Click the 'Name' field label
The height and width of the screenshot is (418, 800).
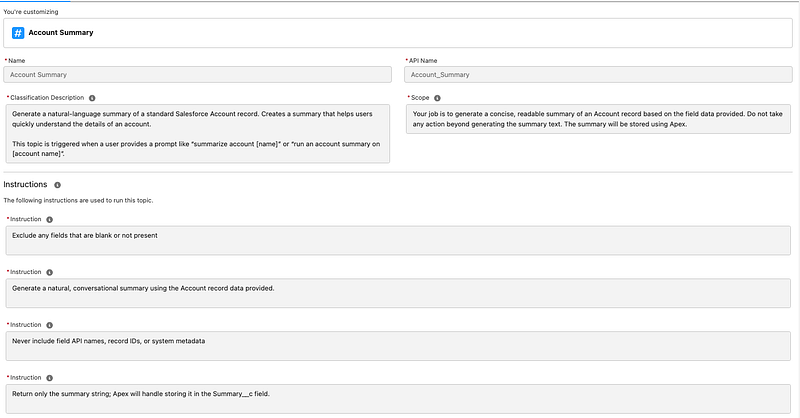(x=16, y=61)
